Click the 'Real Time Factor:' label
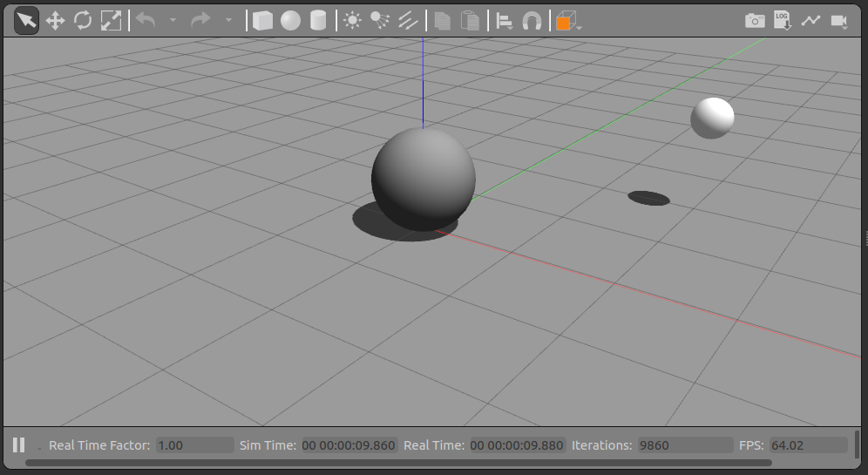Viewport: 868px width, 475px height. [x=99, y=445]
